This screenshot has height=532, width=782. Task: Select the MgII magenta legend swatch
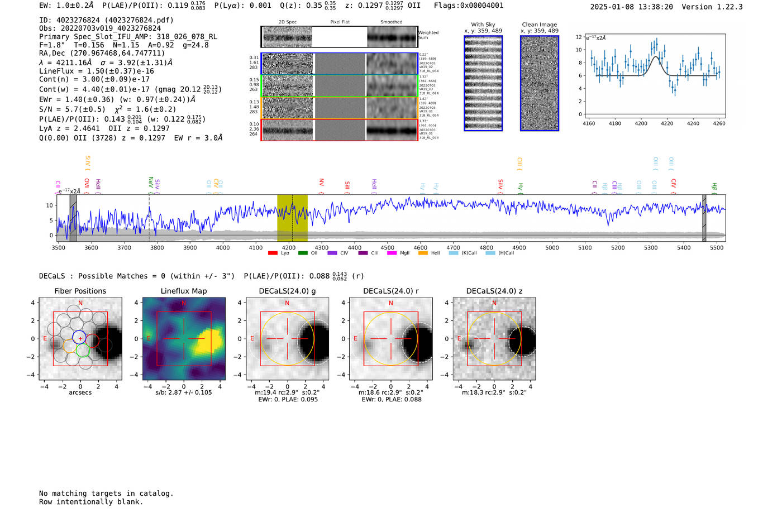(392, 253)
